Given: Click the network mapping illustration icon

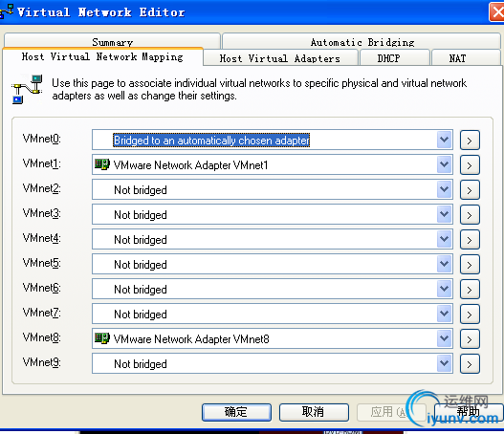Looking at the screenshot, I should (27, 89).
